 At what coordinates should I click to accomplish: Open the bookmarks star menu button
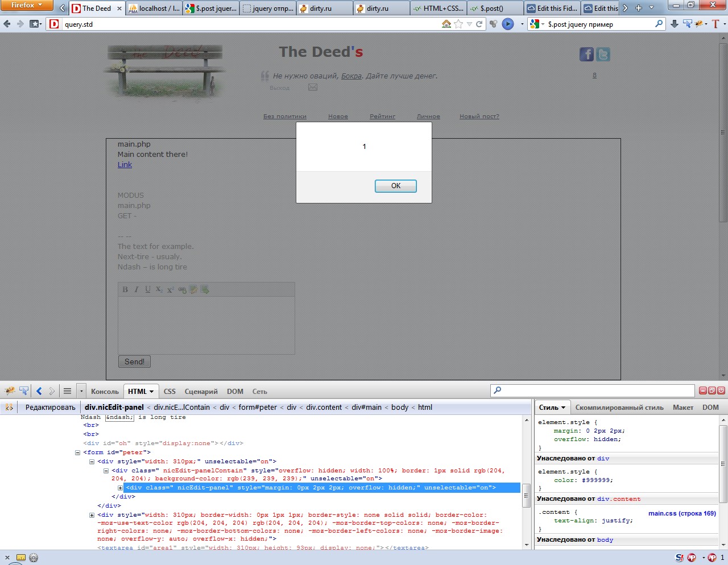tap(36, 24)
